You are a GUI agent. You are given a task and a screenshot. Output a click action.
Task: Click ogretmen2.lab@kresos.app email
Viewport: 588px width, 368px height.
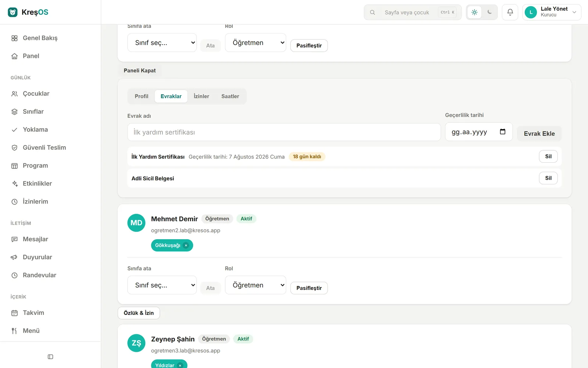point(186,231)
